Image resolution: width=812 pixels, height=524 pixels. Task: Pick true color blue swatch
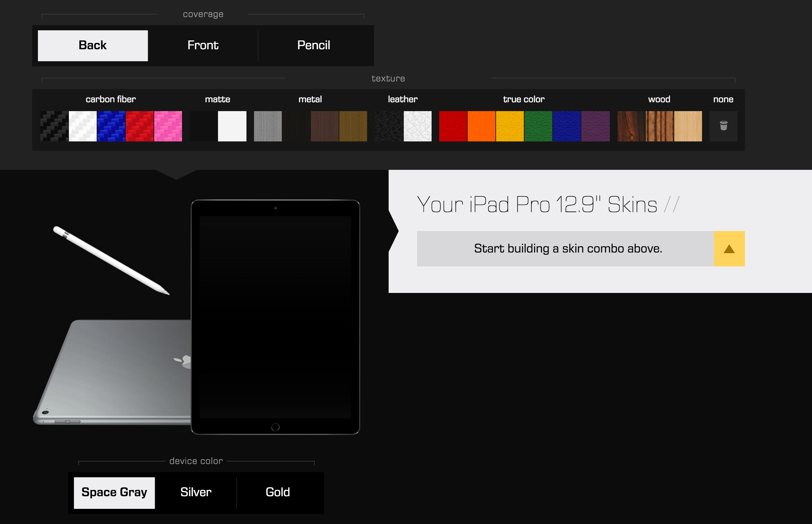point(567,126)
